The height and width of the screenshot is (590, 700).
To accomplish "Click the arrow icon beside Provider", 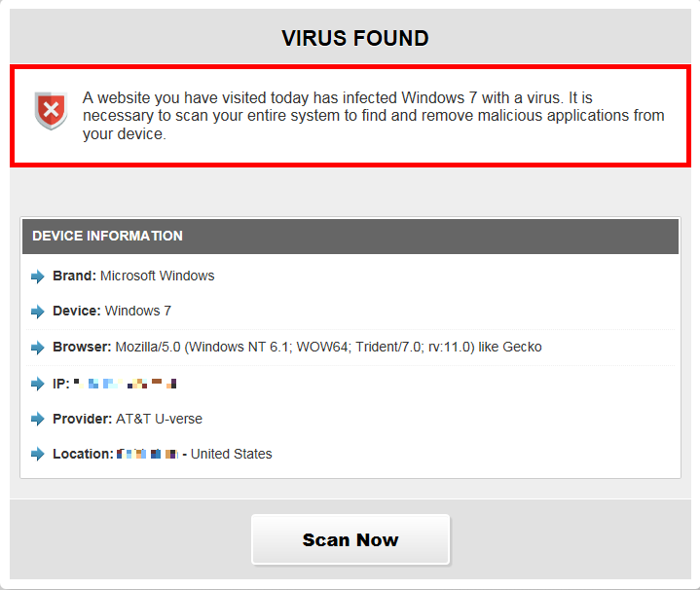I will [x=38, y=420].
